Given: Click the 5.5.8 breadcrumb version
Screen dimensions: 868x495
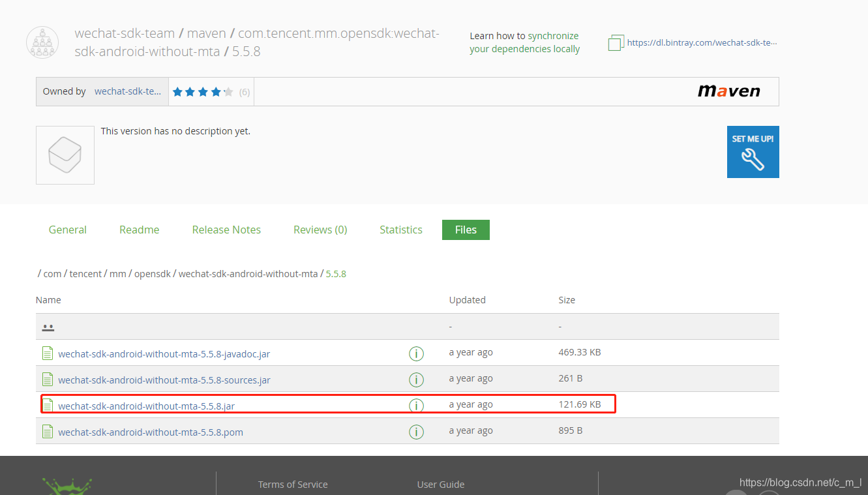Looking at the screenshot, I should [336, 274].
